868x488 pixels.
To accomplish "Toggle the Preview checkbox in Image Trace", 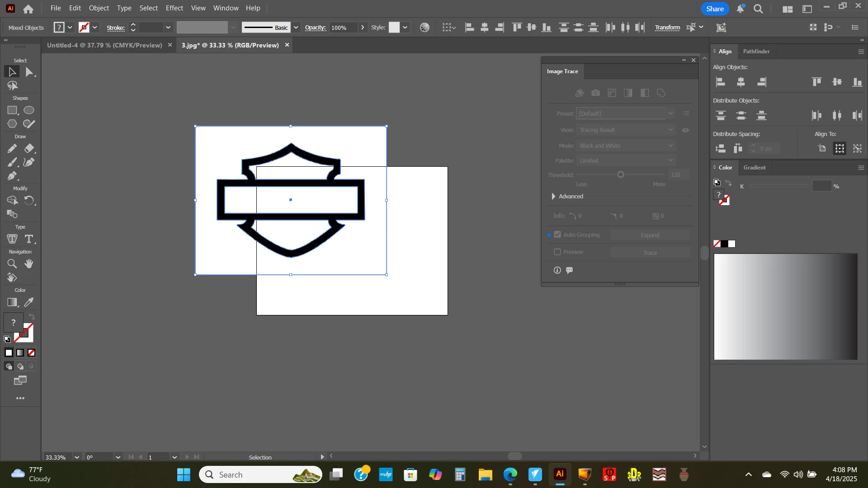I will (x=557, y=252).
